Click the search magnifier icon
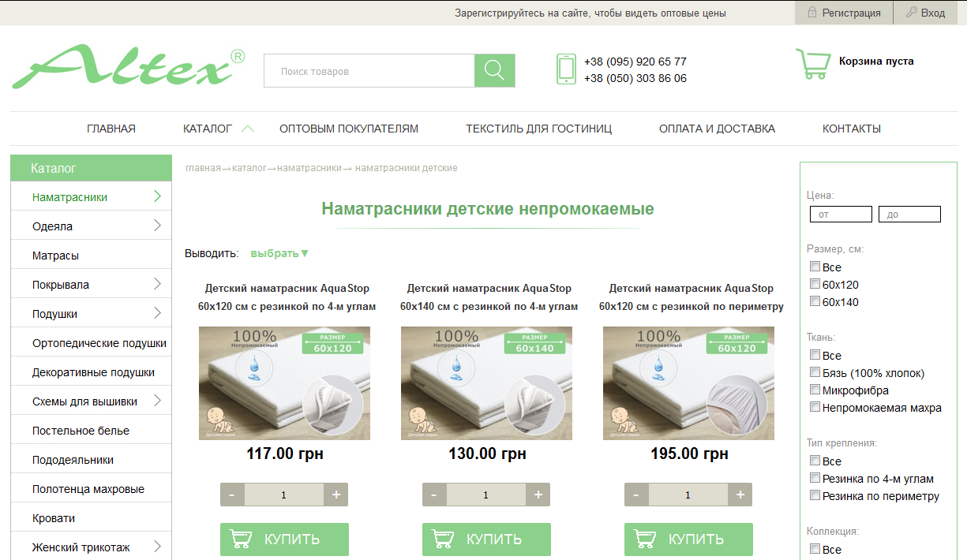The width and height of the screenshot is (967, 560). tap(494, 70)
